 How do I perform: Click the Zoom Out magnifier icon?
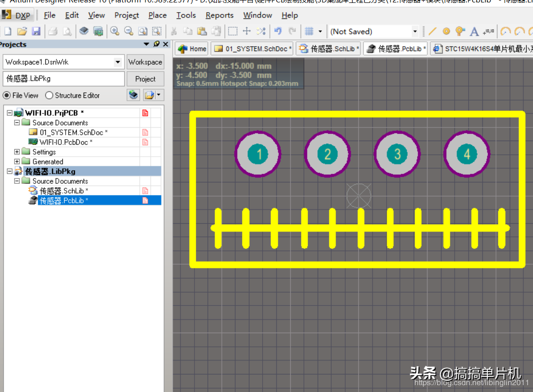pyautogui.click(x=129, y=32)
